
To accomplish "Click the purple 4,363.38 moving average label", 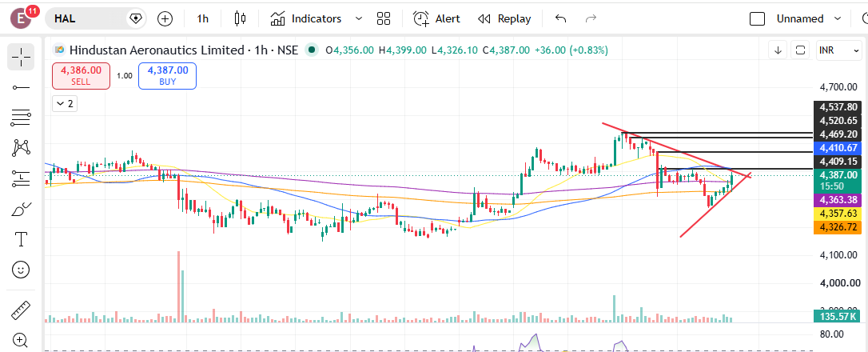I will pyautogui.click(x=838, y=200).
